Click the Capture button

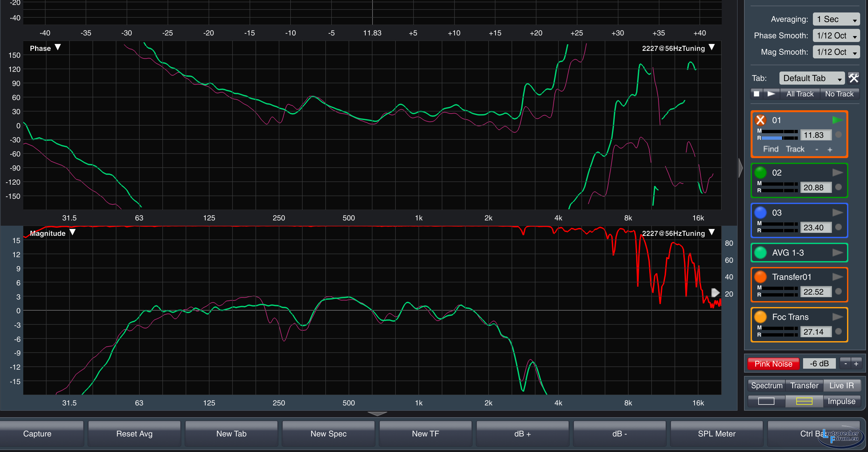(37, 434)
